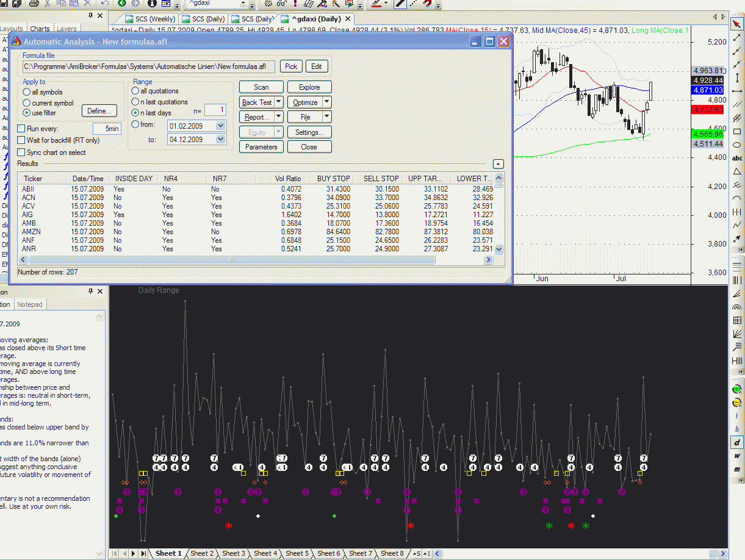Select 'n last quotations' range option
The width and height of the screenshot is (745, 560).
[x=135, y=102]
